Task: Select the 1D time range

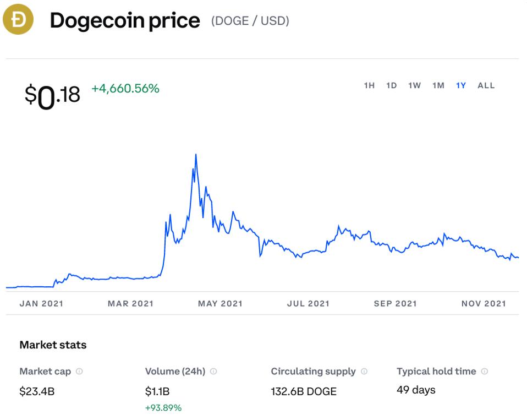Action: (x=392, y=85)
